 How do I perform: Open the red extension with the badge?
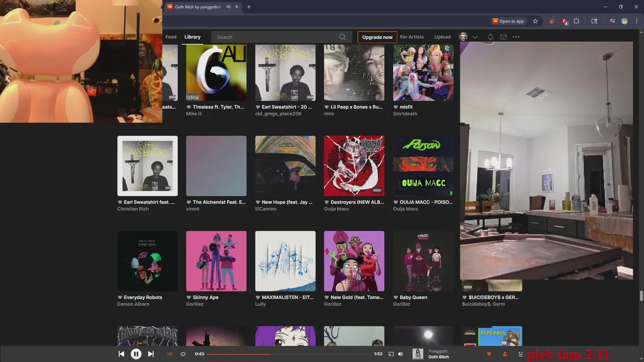(565, 21)
